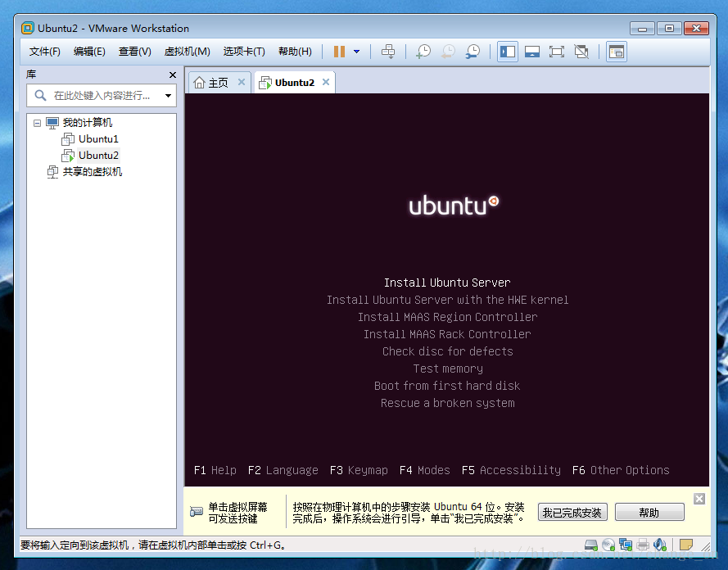Select 共享的虚拟机 in the library tree
This screenshot has height=570, width=728.
[93, 172]
